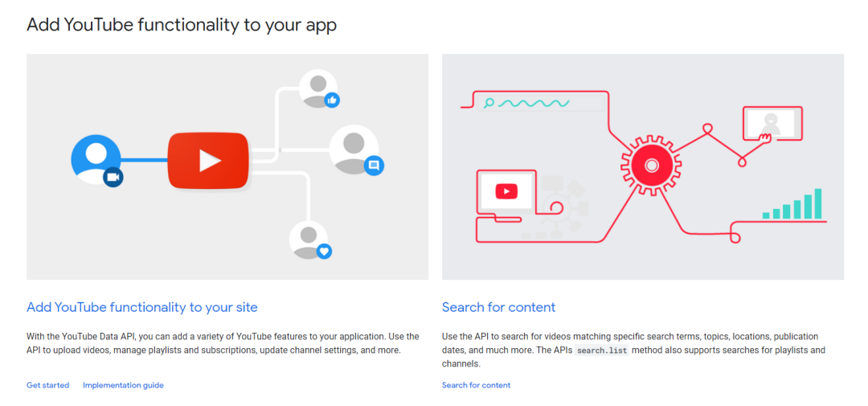Click the large red YouTube play button illustration
The image size is (868, 406).
(x=208, y=161)
